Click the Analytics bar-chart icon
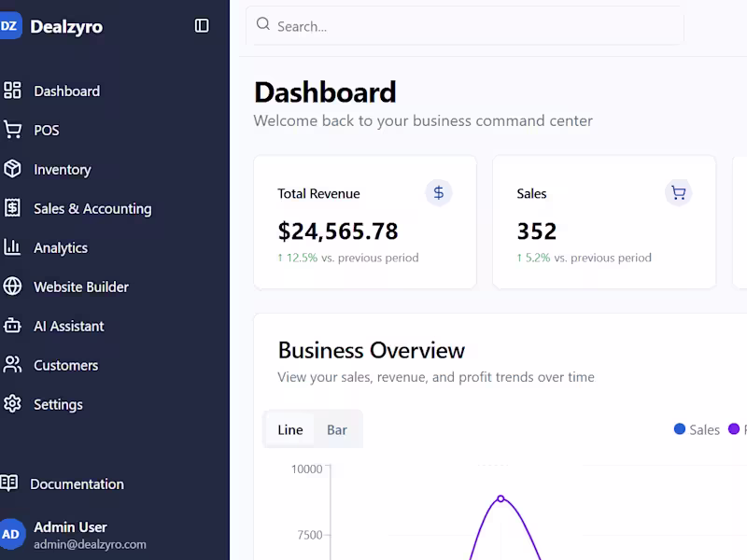This screenshot has height=560, width=747. [x=13, y=247]
